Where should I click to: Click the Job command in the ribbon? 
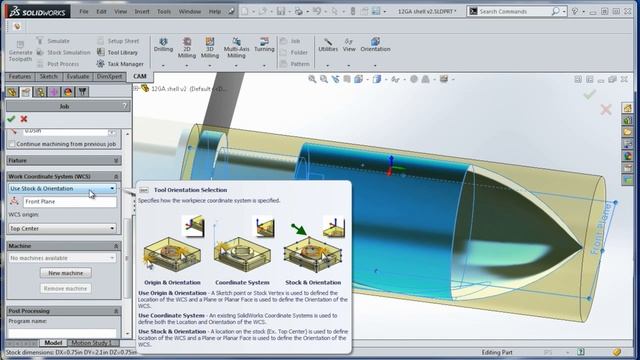(291, 41)
